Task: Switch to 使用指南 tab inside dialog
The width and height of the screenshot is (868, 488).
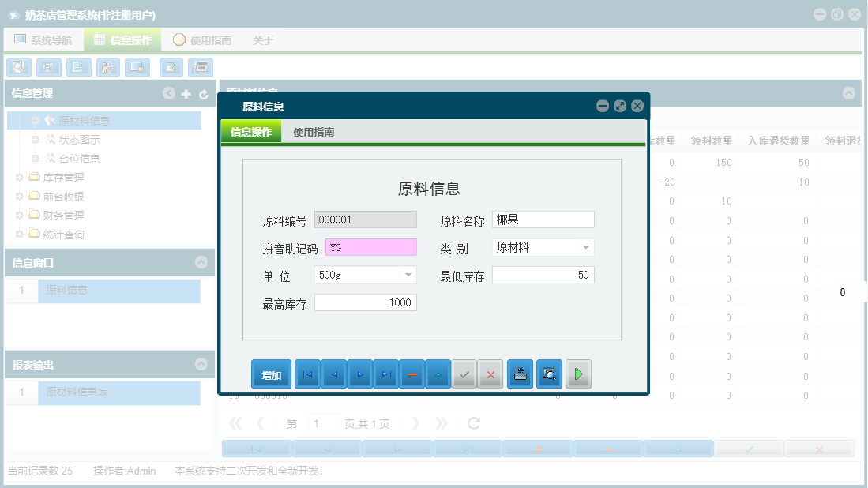Action: 314,132
